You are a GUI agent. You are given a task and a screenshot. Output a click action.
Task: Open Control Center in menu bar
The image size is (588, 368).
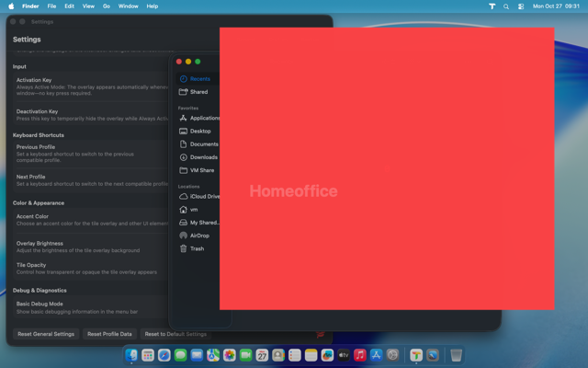(x=521, y=6)
